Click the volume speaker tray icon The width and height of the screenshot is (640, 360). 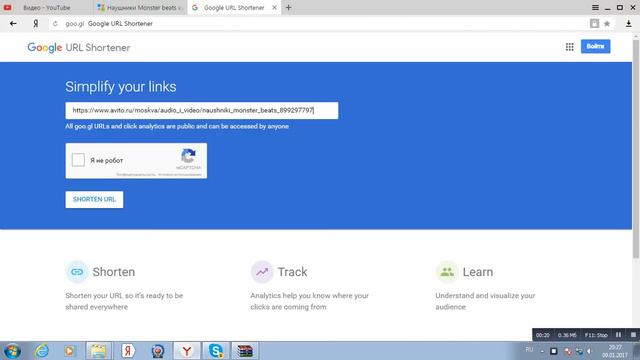point(589,351)
